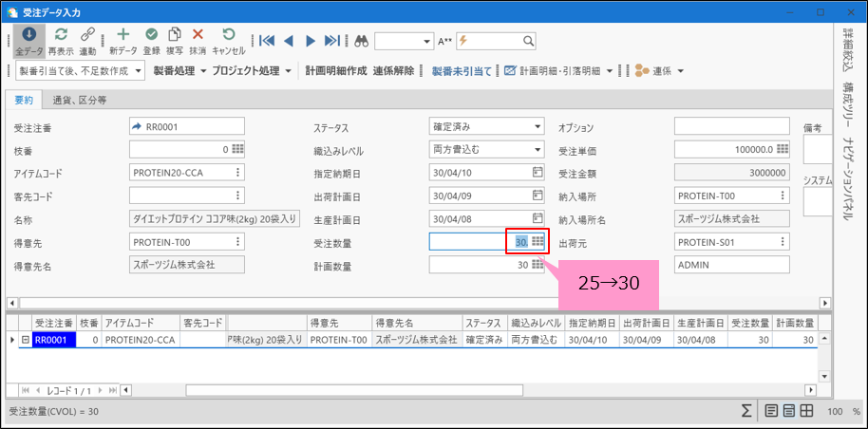Click the 全データ download icon
This screenshot has height=429, width=868.
click(x=28, y=34)
